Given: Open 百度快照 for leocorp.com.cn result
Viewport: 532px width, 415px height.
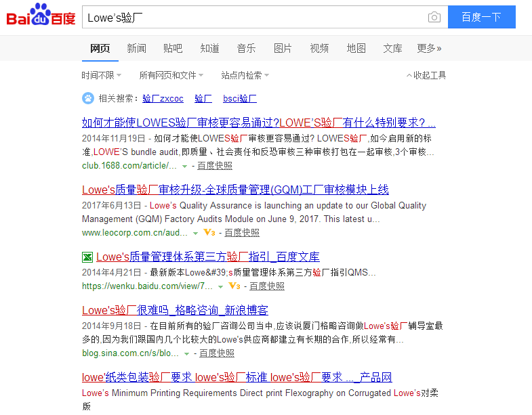Looking at the screenshot, I should [242, 233].
